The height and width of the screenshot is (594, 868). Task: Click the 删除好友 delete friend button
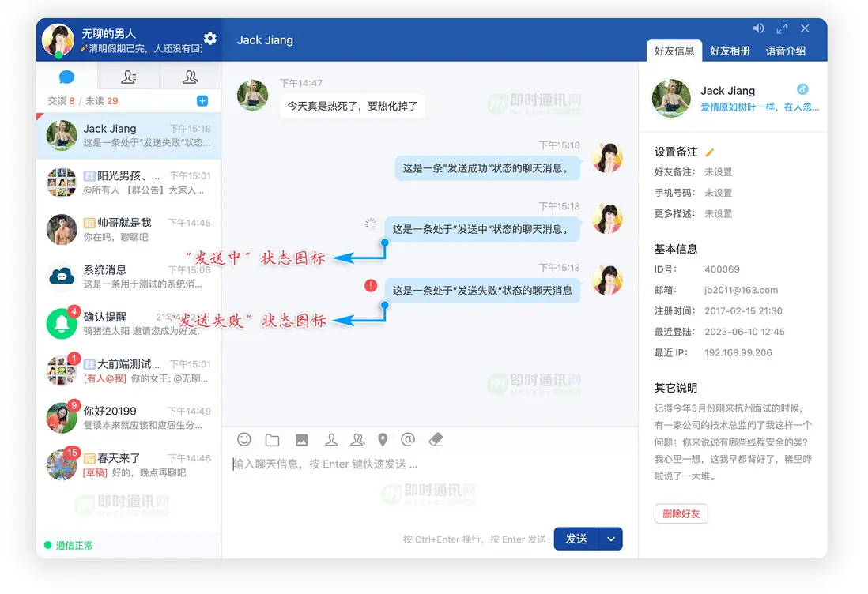click(681, 513)
